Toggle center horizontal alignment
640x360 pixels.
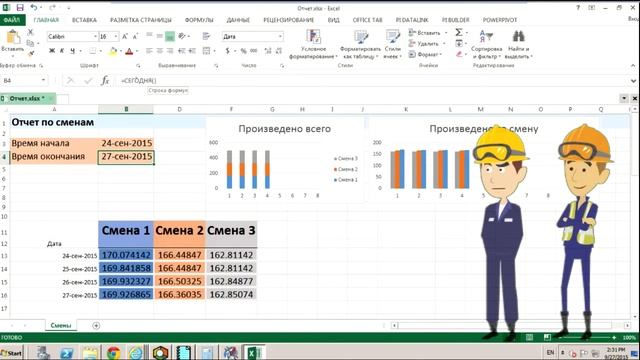pyautogui.click(x=160, y=51)
